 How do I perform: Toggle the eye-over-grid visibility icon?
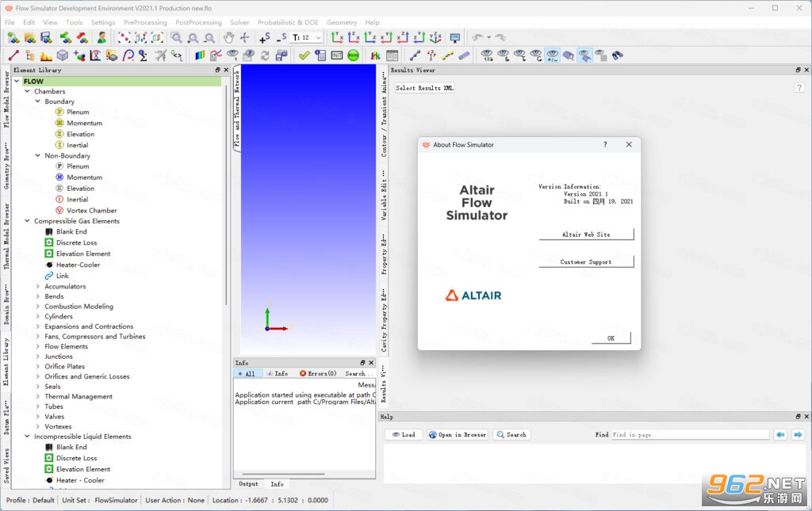coord(601,55)
